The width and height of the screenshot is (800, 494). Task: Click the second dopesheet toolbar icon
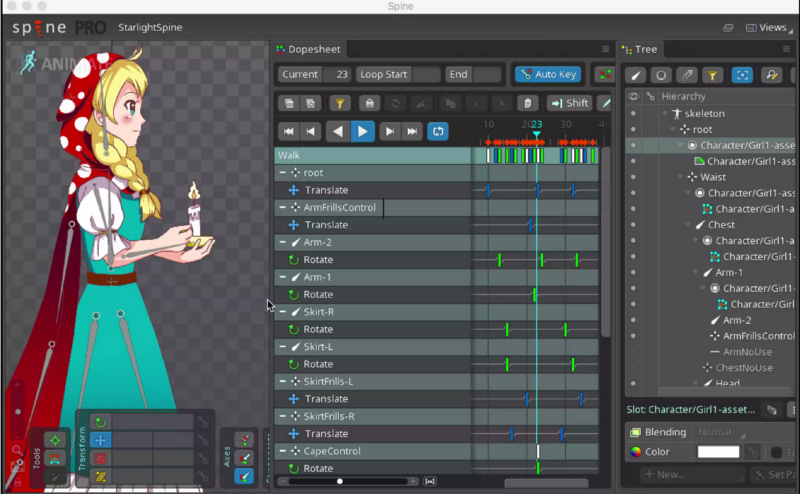tap(310, 104)
